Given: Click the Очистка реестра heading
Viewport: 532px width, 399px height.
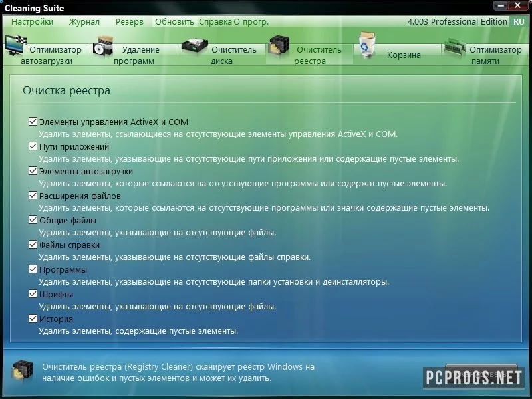Looking at the screenshot, I should coord(66,91).
